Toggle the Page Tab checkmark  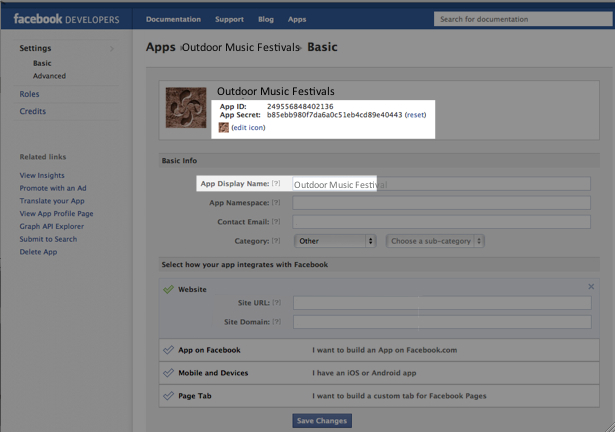pyautogui.click(x=168, y=396)
